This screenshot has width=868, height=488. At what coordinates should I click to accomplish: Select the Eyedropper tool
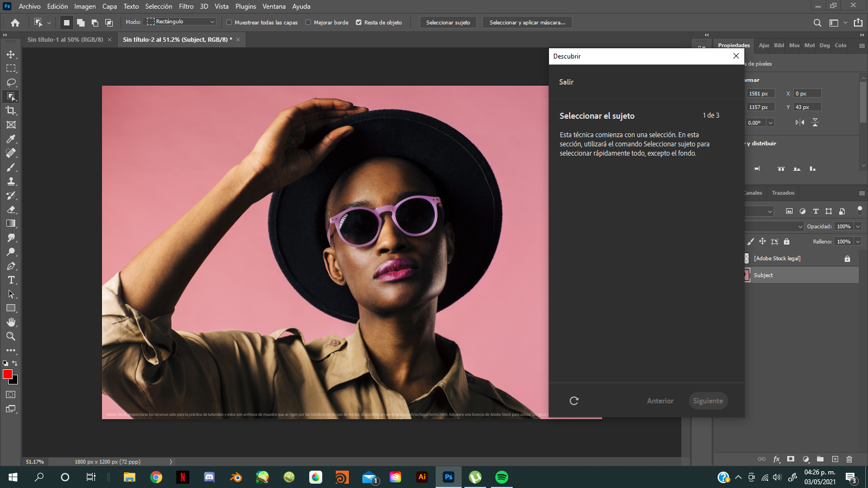coord(11,139)
